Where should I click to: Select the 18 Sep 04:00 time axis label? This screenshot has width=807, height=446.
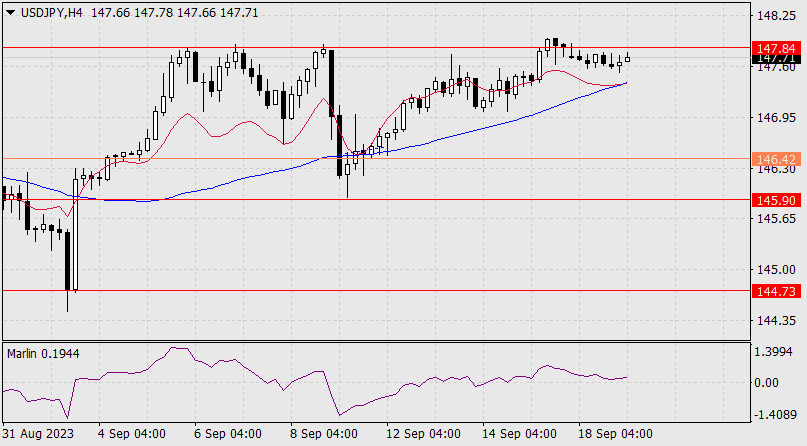[616, 434]
